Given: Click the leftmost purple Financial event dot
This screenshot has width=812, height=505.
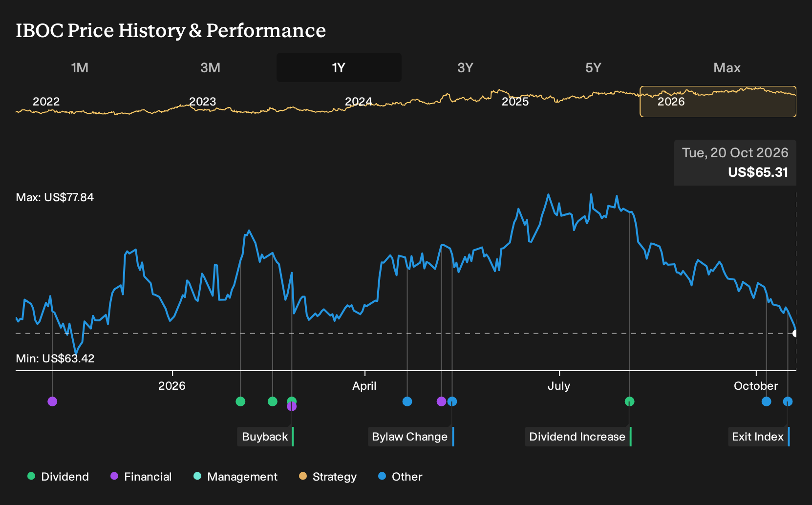Looking at the screenshot, I should coord(52,401).
